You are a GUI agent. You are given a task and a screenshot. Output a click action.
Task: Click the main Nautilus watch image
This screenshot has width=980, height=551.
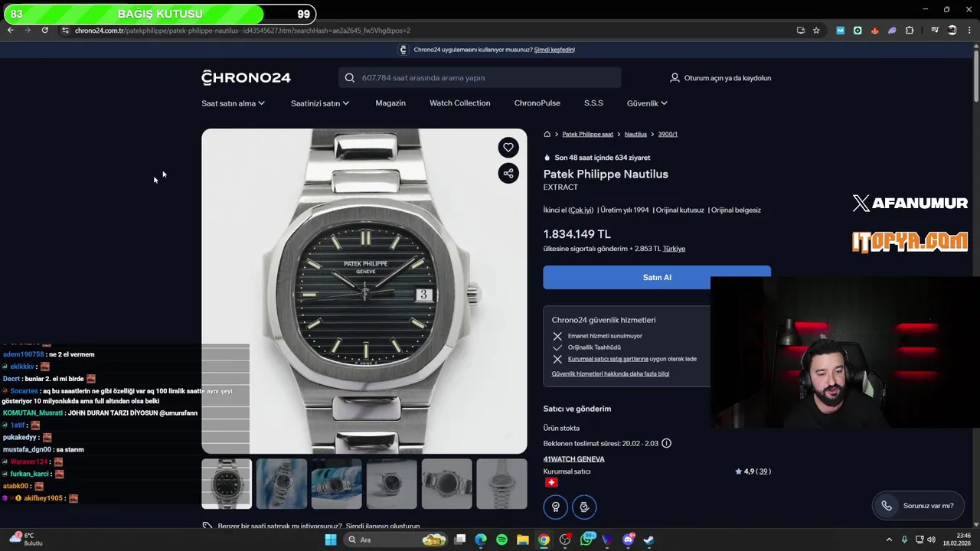coord(364,291)
